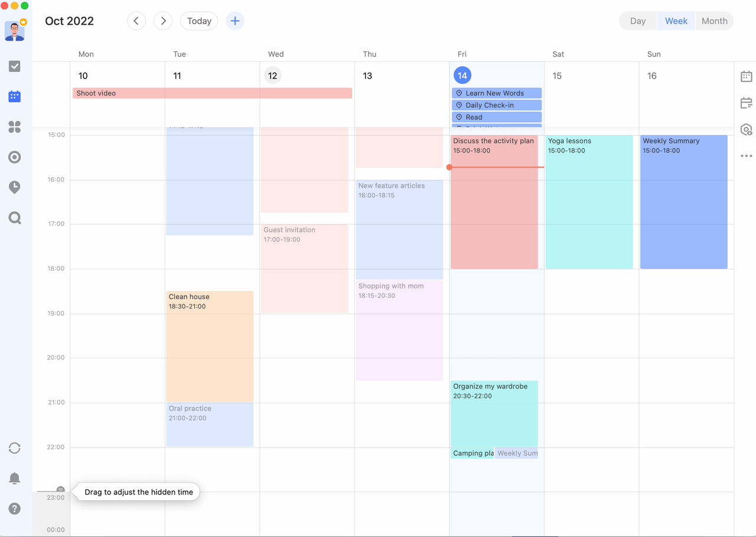
Task: Open the Habit tracker
Action: tap(14, 157)
